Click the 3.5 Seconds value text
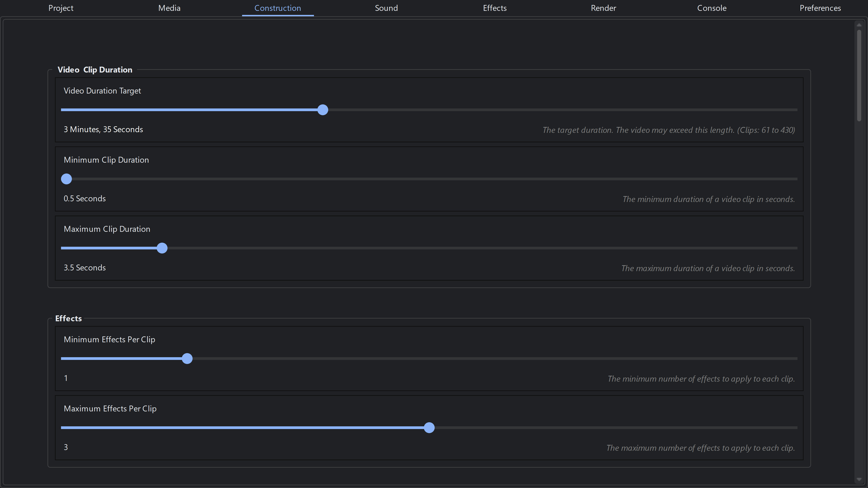868x488 pixels. click(85, 268)
